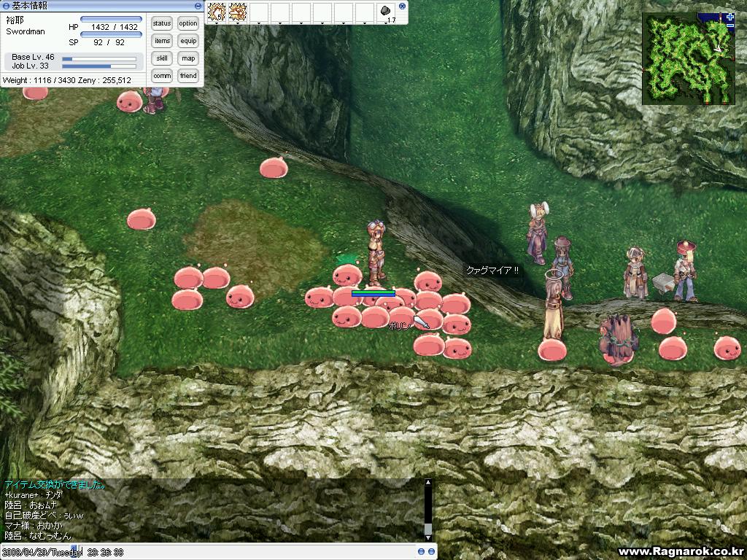Activate the second skill icon in the hotbar
The height and width of the screenshot is (560, 747).
[x=238, y=12]
